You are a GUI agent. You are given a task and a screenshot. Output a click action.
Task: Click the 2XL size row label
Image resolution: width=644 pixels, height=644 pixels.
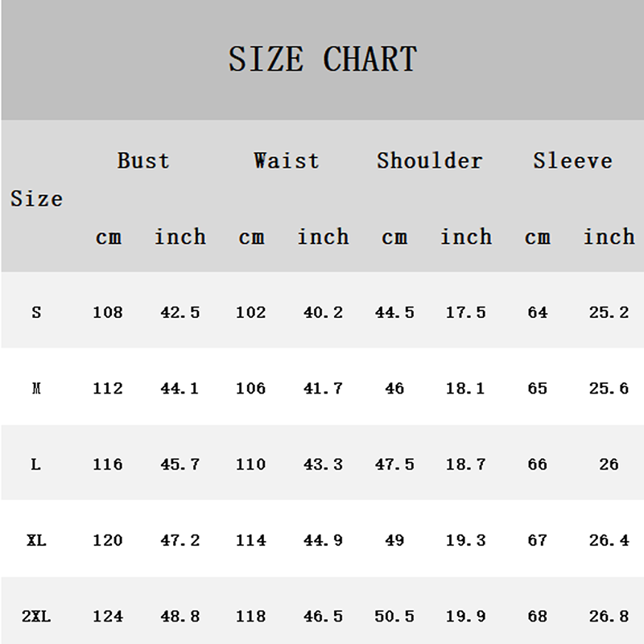[36, 617]
